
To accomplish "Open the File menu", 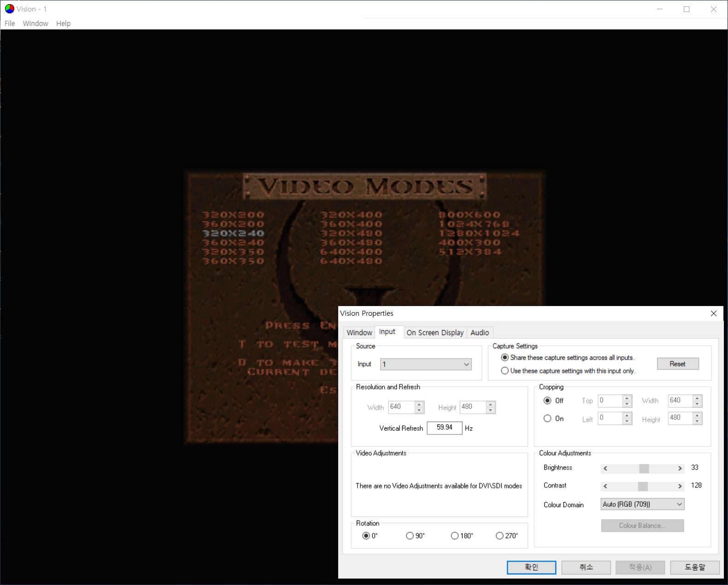I will 10,23.
